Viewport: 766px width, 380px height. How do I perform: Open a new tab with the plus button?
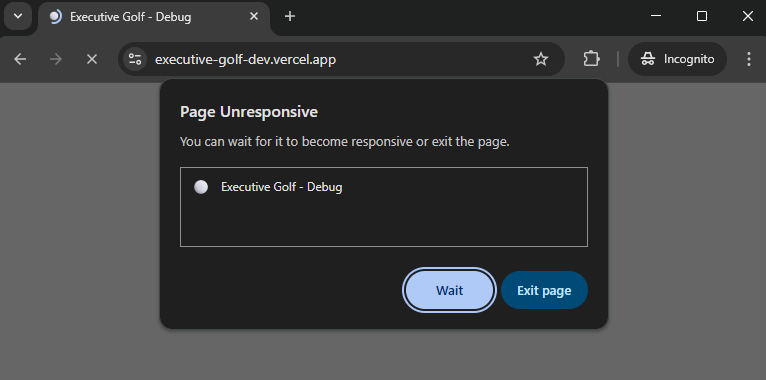pos(290,17)
